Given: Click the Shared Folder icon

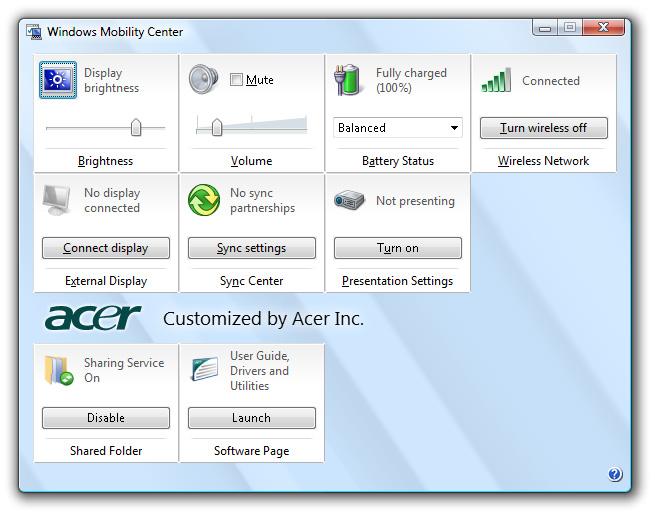Looking at the screenshot, I should click(x=58, y=370).
